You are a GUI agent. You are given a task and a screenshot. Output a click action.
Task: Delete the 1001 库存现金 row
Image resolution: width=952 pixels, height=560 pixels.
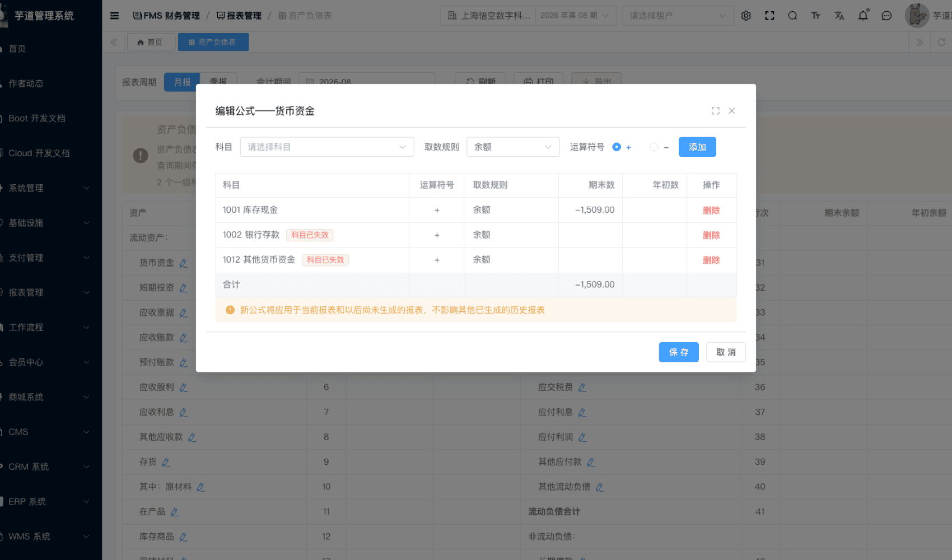click(x=711, y=211)
